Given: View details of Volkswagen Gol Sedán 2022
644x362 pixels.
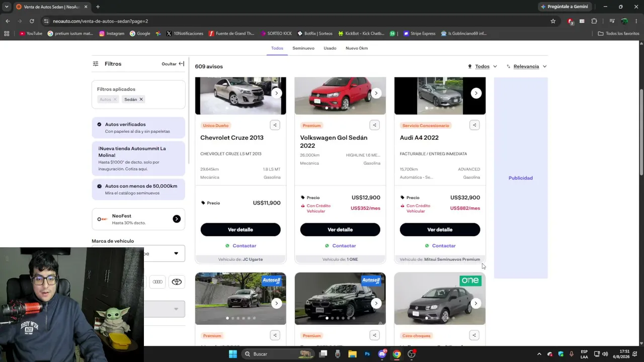Looking at the screenshot, I should (340, 230).
